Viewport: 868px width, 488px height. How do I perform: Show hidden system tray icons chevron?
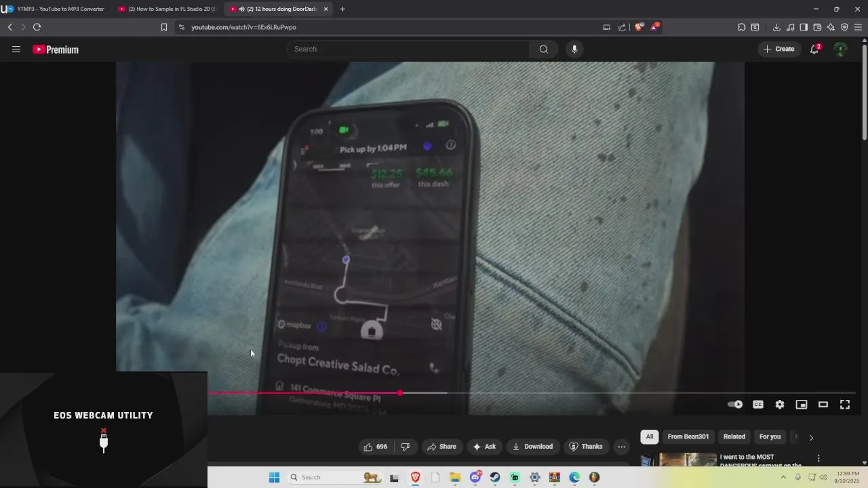pyautogui.click(x=783, y=477)
